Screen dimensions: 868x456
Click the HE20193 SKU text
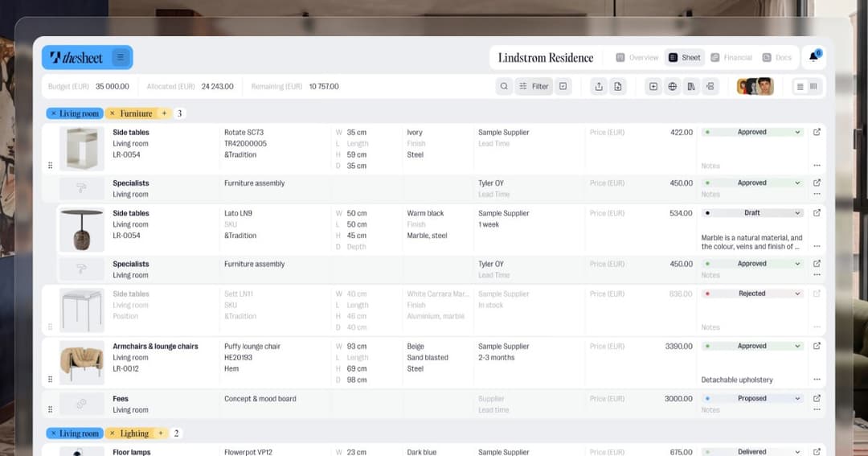pyautogui.click(x=238, y=357)
